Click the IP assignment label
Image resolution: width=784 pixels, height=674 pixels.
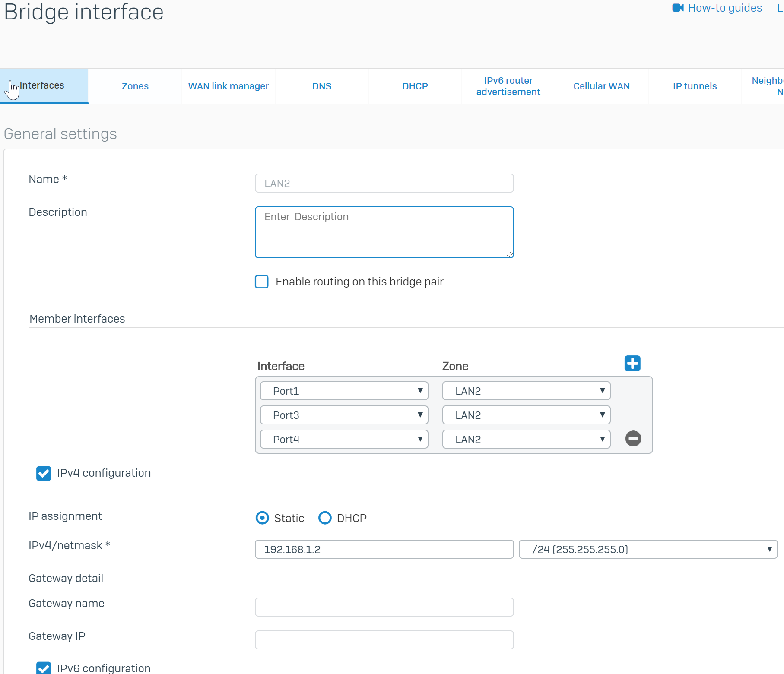(x=65, y=516)
